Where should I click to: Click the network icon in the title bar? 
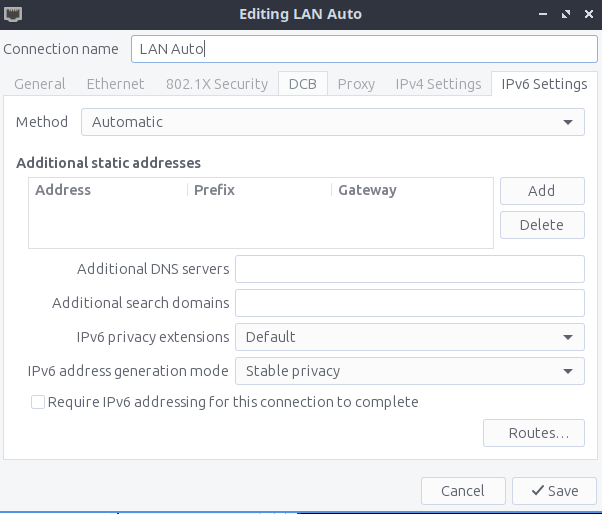point(13,14)
